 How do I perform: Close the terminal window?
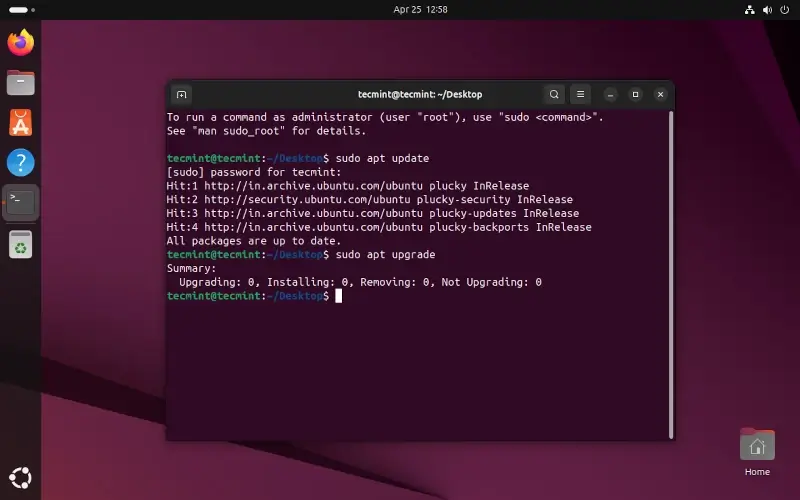coord(660,94)
